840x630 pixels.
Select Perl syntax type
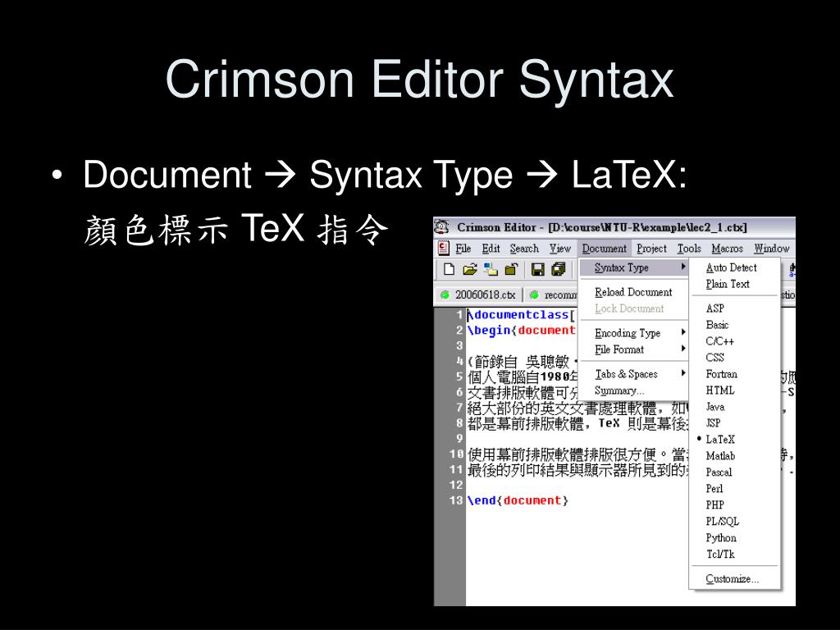pos(734,489)
